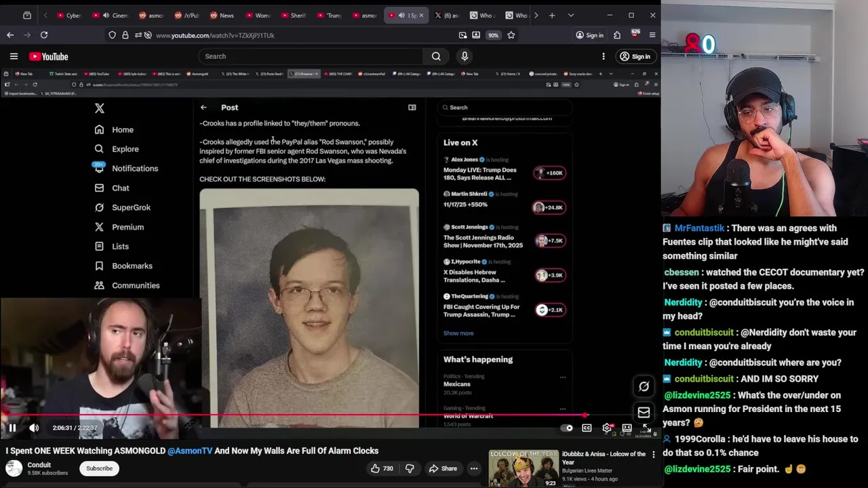Image resolution: width=868 pixels, height=488 pixels.
Task: Open the Lolcow of the Year thumbnail
Action: coord(524,468)
